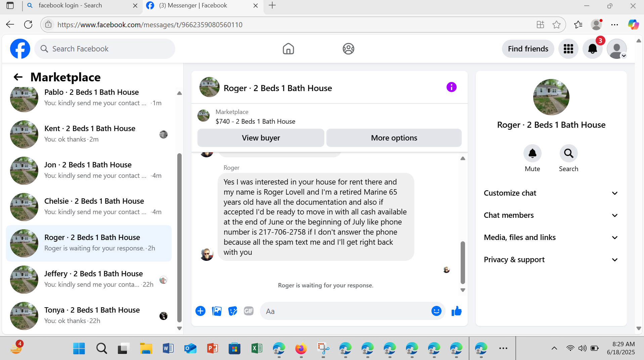Open Windows taskbar Search

point(101,349)
